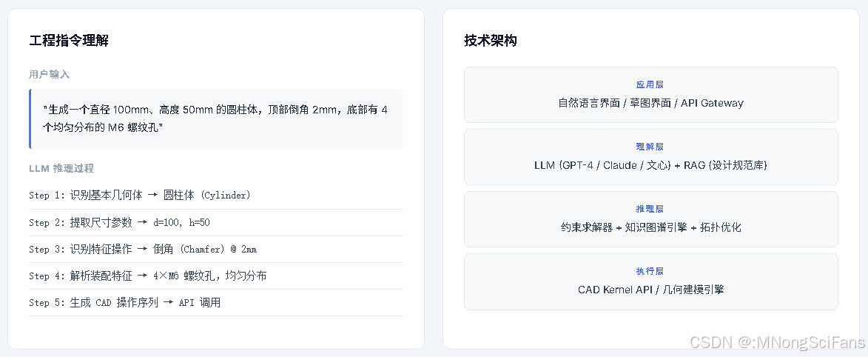Click the CAD Kernel API / 几何建模引擎 text
The image size is (868, 357).
(x=651, y=290)
